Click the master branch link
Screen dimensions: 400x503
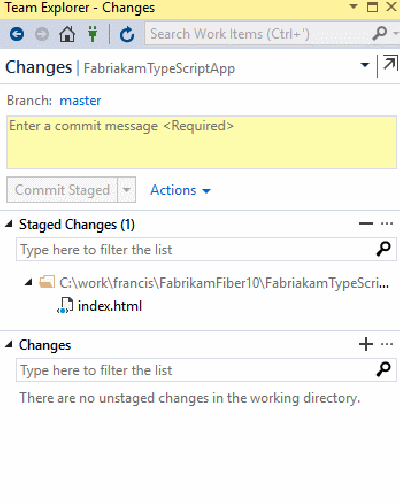point(80,100)
